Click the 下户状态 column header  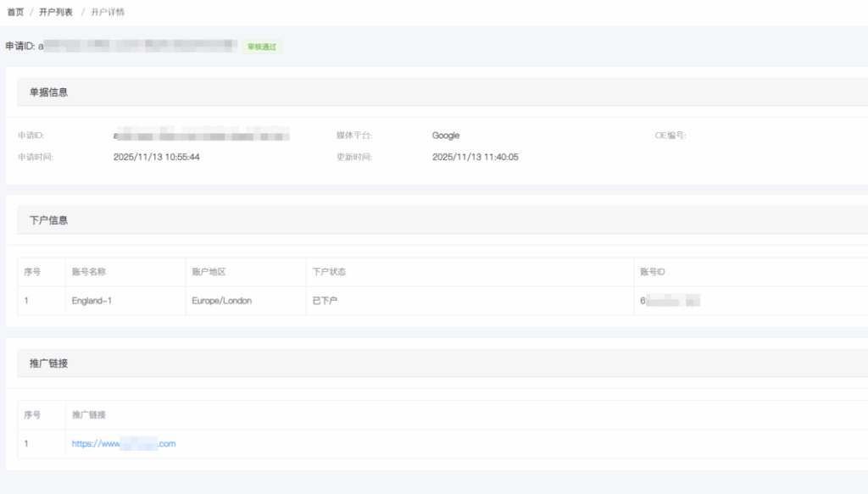coord(329,272)
